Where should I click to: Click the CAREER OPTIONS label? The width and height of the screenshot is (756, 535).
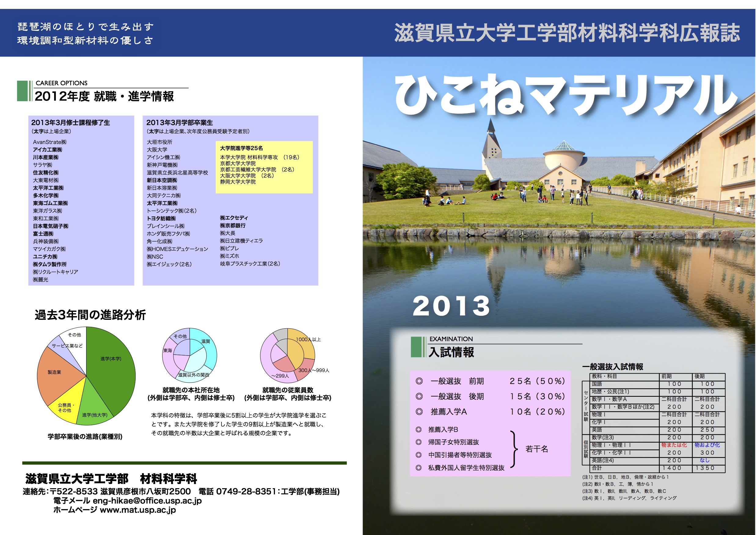click(62, 83)
